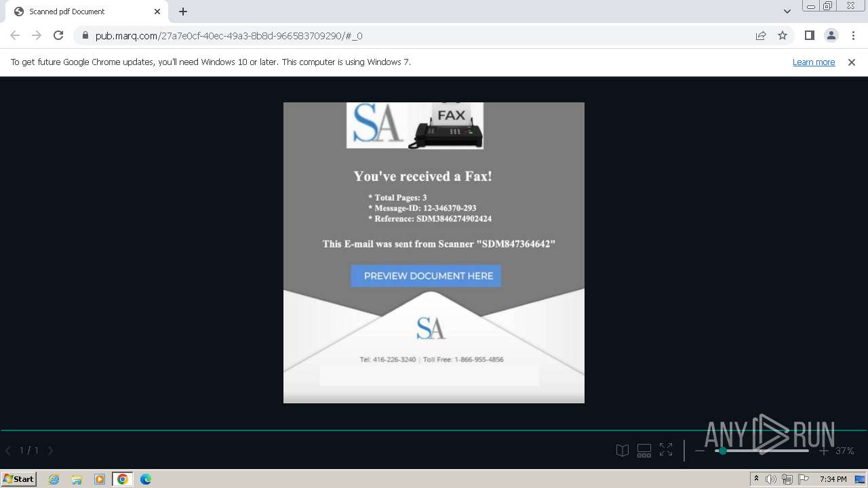Screen dimensions: 868x488
Task: Go back to previous browser page
Action: click(x=15, y=35)
